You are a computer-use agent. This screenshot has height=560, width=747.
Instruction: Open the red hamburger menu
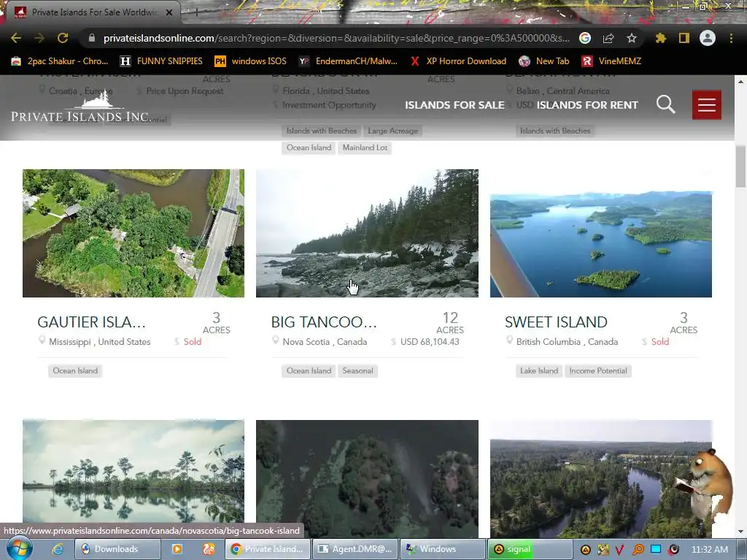[706, 105]
